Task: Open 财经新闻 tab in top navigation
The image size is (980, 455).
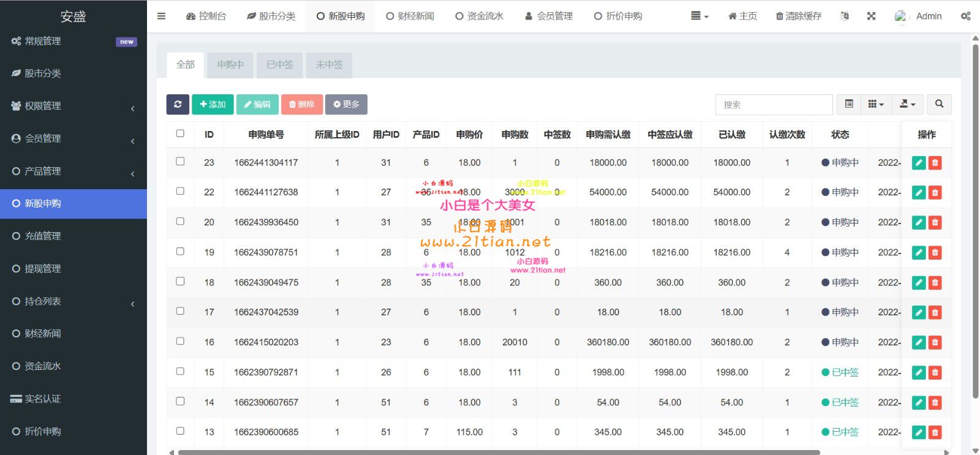Action: (410, 16)
